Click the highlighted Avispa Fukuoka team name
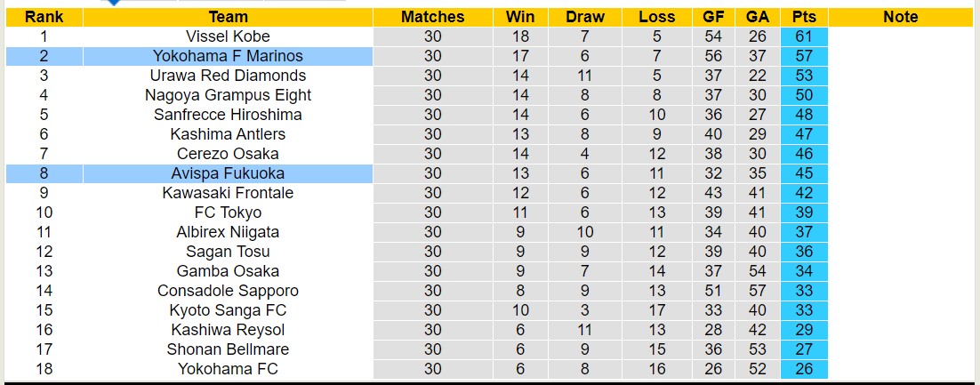This screenshot has width=980, height=385. pos(228,173)
